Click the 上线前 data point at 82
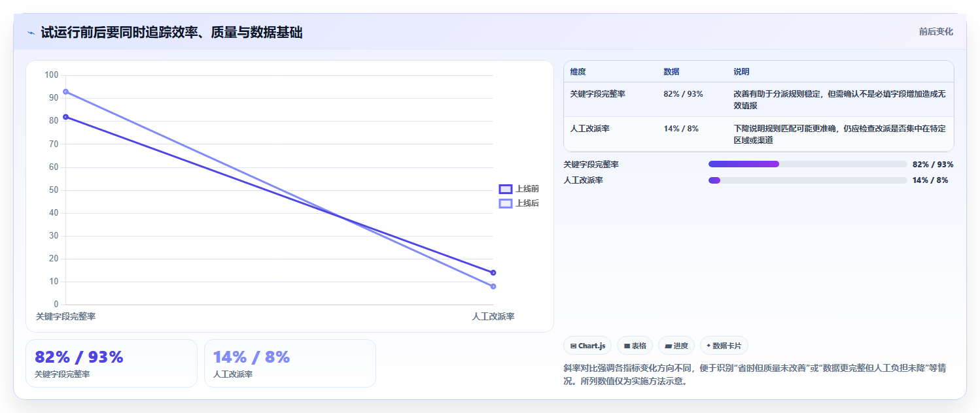Viewport: 980px width, 413px height. (x=65, y=117)
